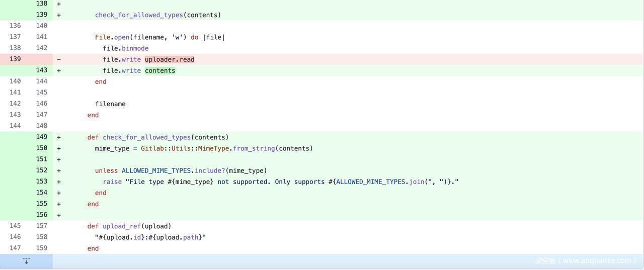Click the minus marker on the deleted line
The height and width of the screenshot is (270, 644).
point(59,59)
